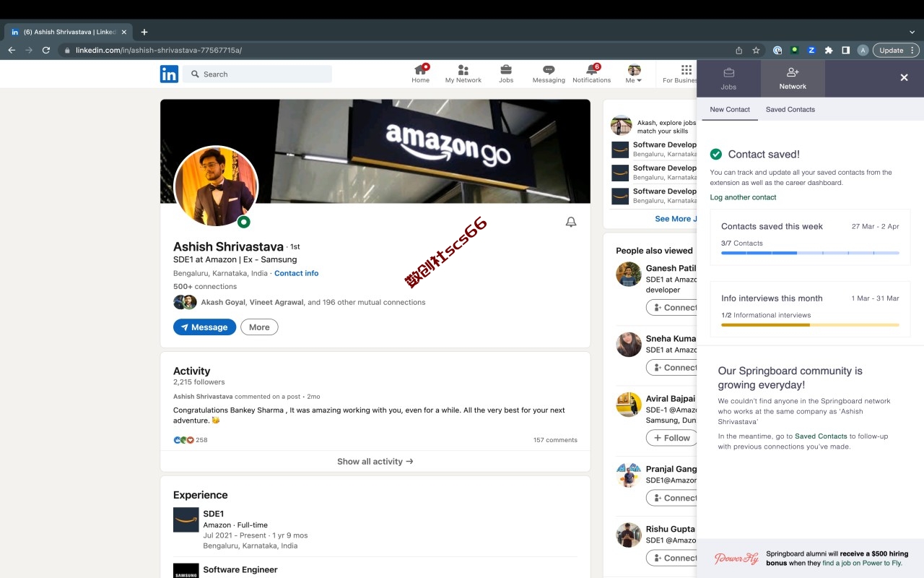Image resolution: width=924 pixels, height=578 pixels.
Task: Click the LinkedIn search field
Action: pyautogui.click(x=257, y=74)
